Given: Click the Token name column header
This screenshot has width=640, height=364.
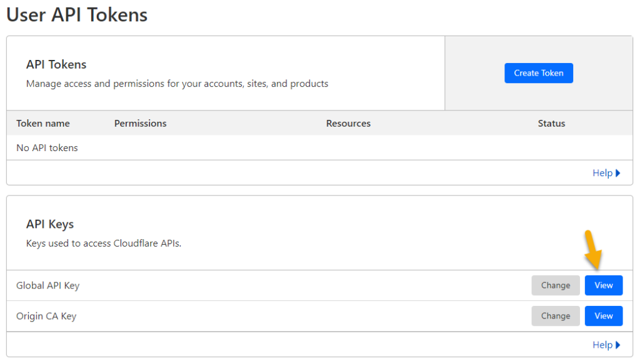Looking at the screenshot, I should click(x=43, y=124).
